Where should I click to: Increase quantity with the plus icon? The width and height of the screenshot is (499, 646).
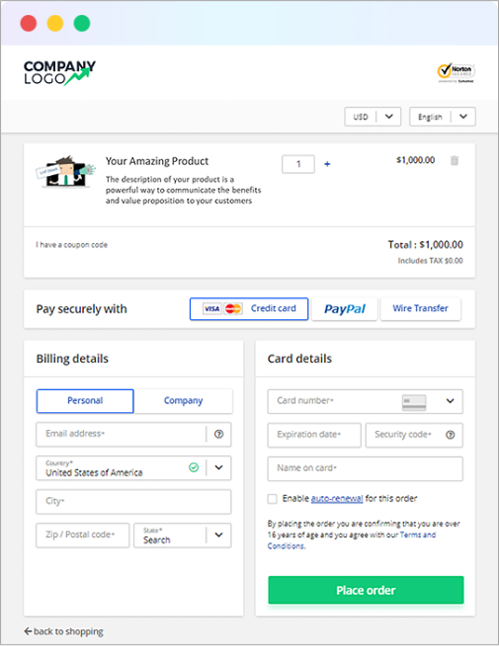click(327, 164)
